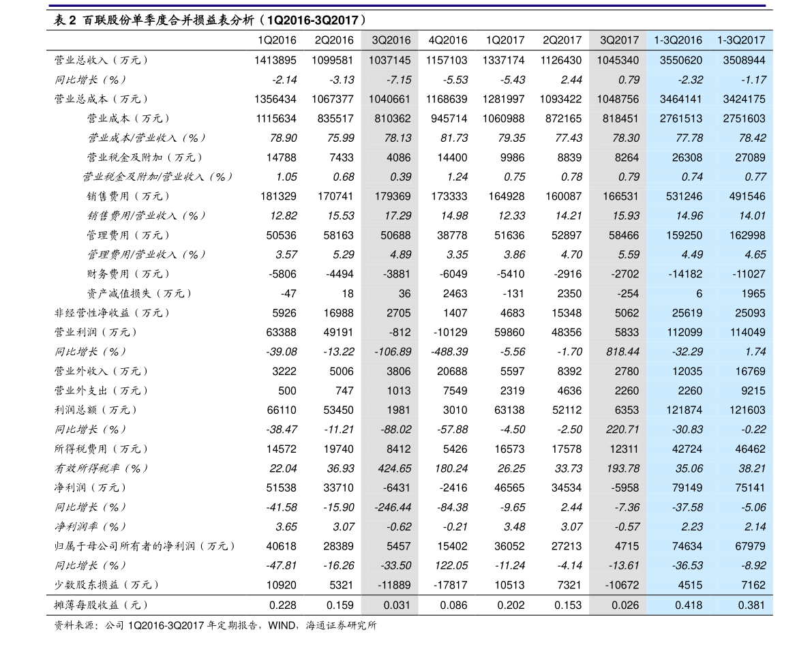The image size is (812, 645).
Task: Click row label 营业税金及附加/营业收入（%）
Action: 157,177
